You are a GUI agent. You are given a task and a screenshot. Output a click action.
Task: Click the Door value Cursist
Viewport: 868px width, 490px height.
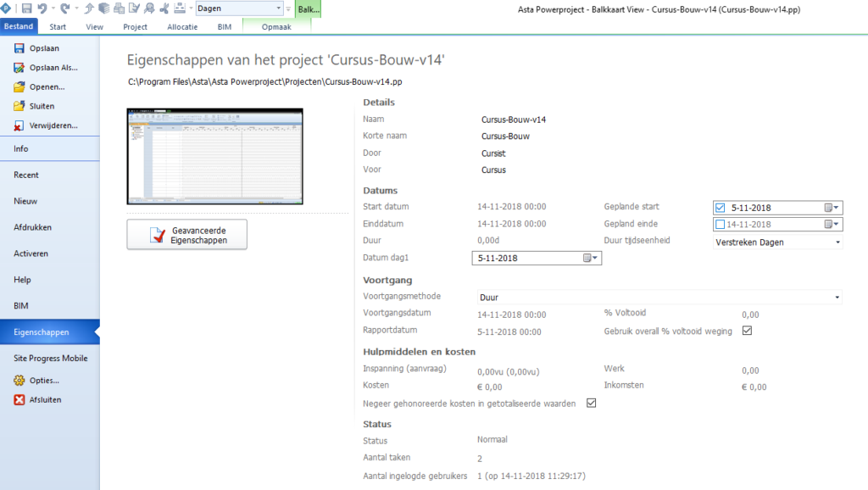(493, 153)
